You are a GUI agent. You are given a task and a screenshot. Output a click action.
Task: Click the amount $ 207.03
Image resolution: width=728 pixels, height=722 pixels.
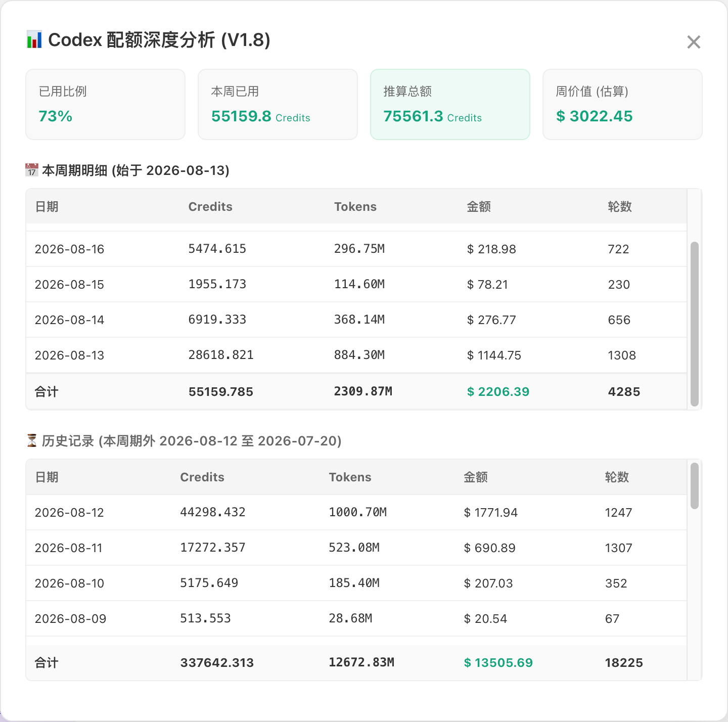pos(488,583)
